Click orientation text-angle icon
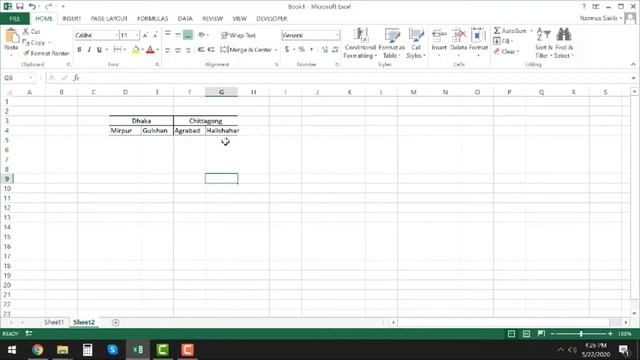 [x=202, y=35]
